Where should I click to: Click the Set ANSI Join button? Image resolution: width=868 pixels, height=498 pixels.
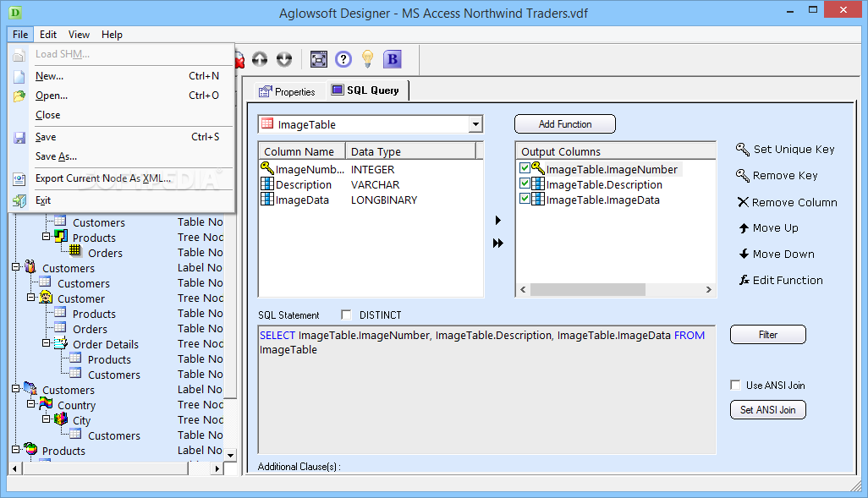tap(768, 409)
